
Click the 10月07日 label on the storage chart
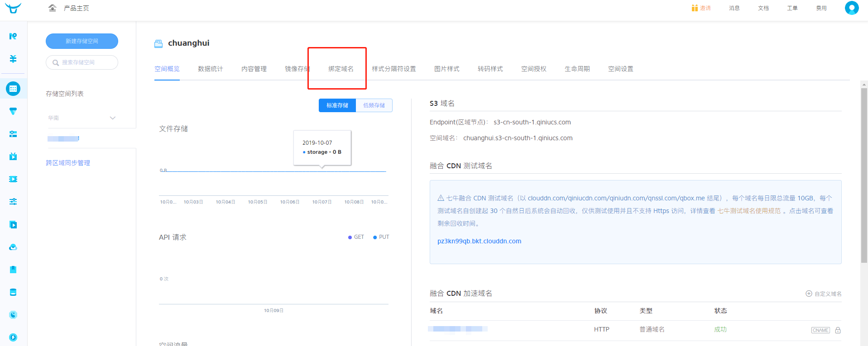coord(322,202)
